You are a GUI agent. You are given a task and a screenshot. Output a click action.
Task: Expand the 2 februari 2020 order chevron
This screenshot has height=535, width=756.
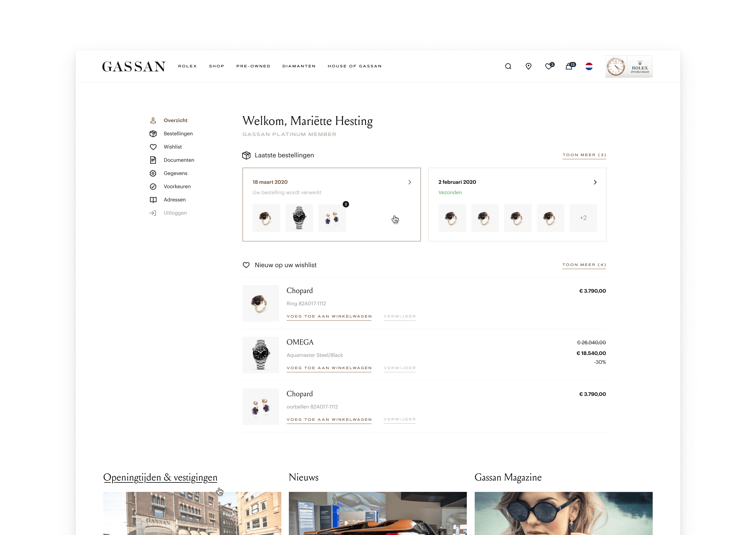click(x=595, y=182)
